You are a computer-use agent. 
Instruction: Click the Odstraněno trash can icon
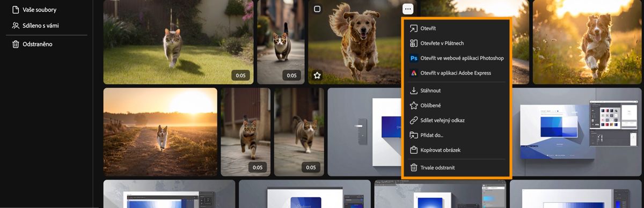(x=16, y=44)
